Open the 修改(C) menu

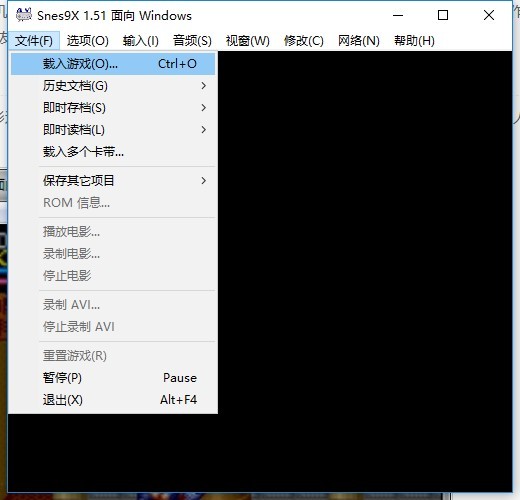coord(304,41)
